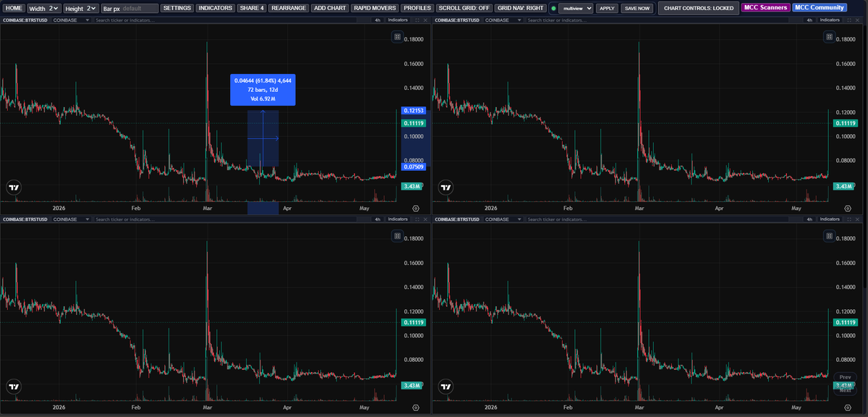The height and width of the screenshot is (417, 868).
Task: Open Indicators button in bottom-left chart
Action: tap(397, 219)
